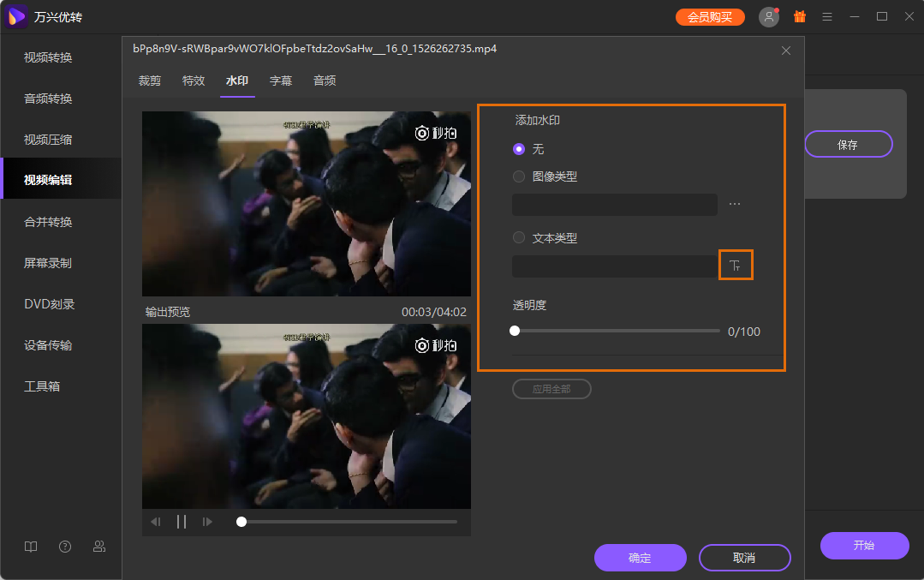Open 会员购买 membership purchase
The width and height of the screenshot is (924, 580).
[709, 16]
